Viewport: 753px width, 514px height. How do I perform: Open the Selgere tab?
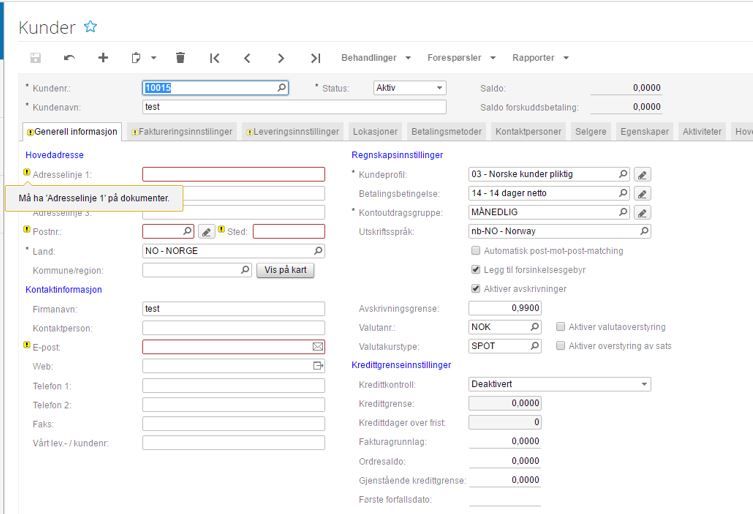(591, 132)
